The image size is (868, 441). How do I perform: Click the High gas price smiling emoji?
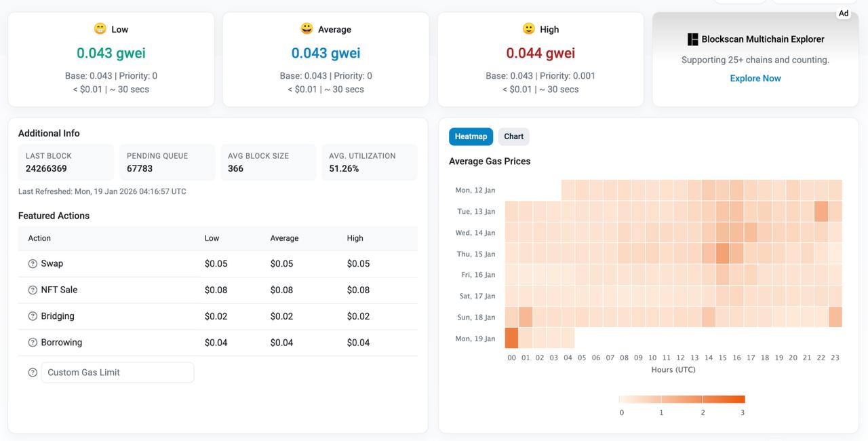point(529,28)
